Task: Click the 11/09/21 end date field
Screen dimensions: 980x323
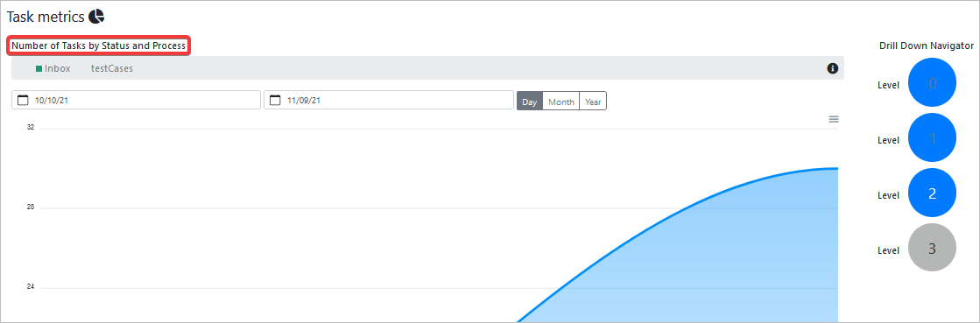Action: (x=389, y=100)
